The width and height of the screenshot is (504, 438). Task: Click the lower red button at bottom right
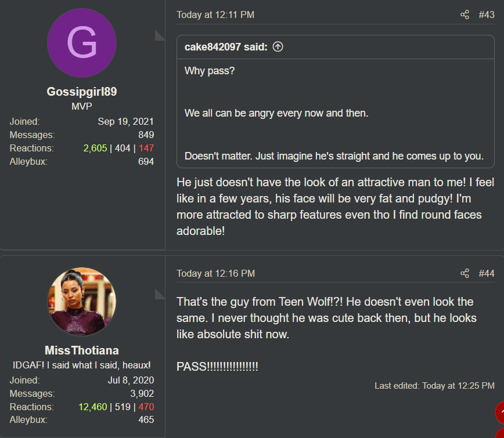tap(501, 433)
